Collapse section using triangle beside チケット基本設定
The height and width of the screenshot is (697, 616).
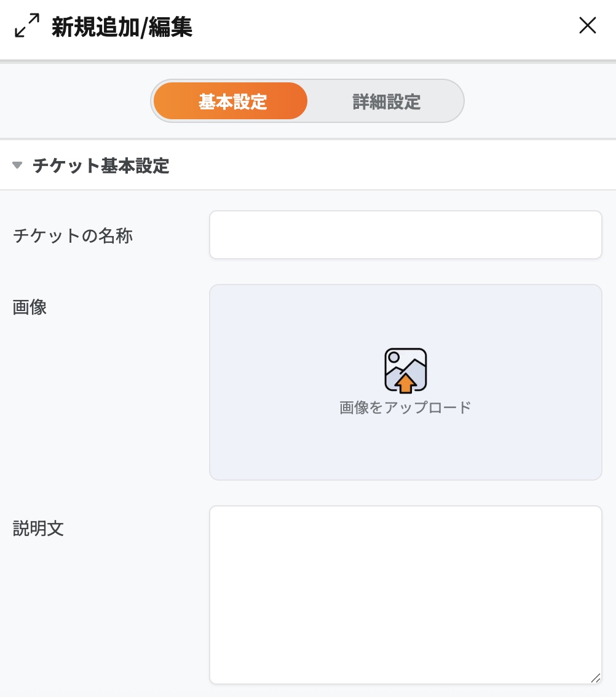point(17,165)
